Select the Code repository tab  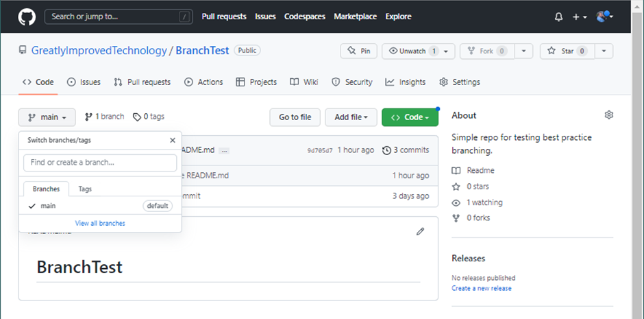38,82
